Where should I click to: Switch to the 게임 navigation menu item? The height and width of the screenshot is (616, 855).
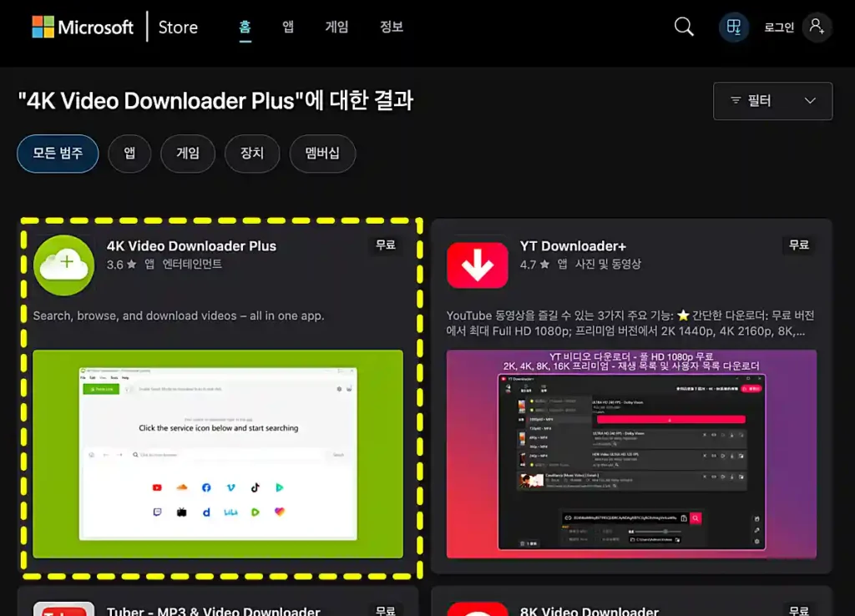tap(336, 26)
